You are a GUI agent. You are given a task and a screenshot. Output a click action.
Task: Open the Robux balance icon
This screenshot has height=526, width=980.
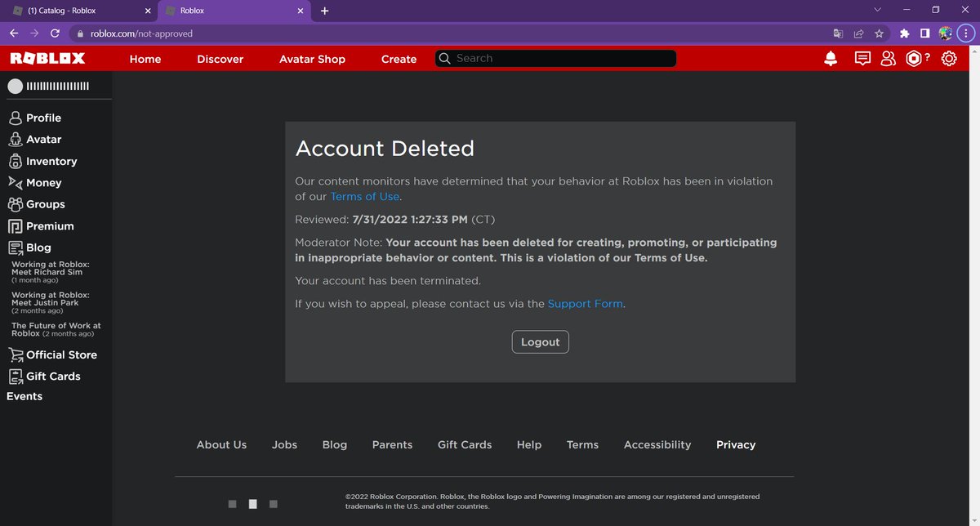(914, 59)
